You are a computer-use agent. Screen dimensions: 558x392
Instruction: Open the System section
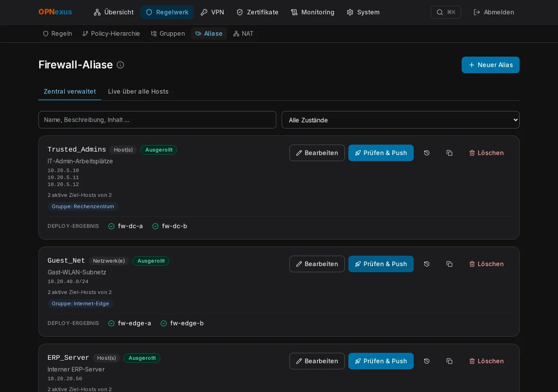[363, 12]
